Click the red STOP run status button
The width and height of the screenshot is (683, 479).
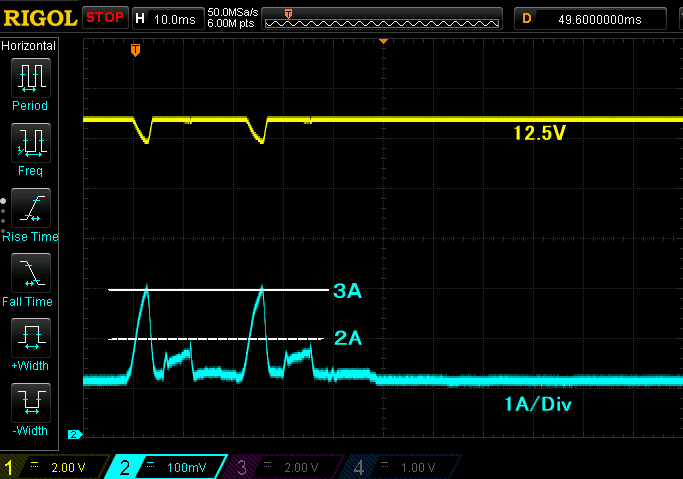[104, 17]
